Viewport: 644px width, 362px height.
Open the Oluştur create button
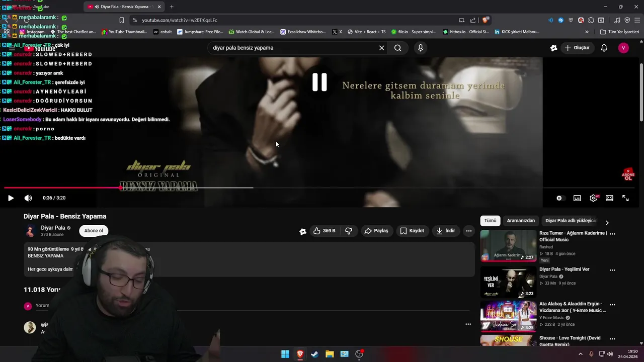(x=577, y=48)
